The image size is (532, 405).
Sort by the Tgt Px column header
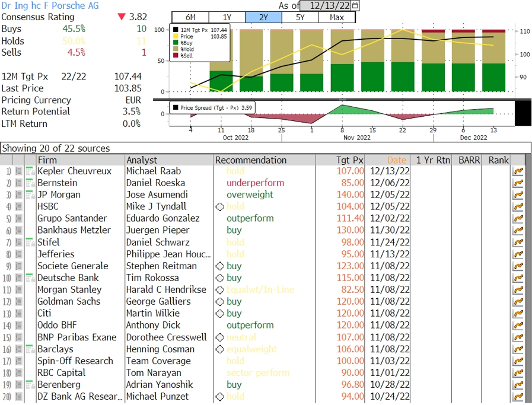point(340,160)
